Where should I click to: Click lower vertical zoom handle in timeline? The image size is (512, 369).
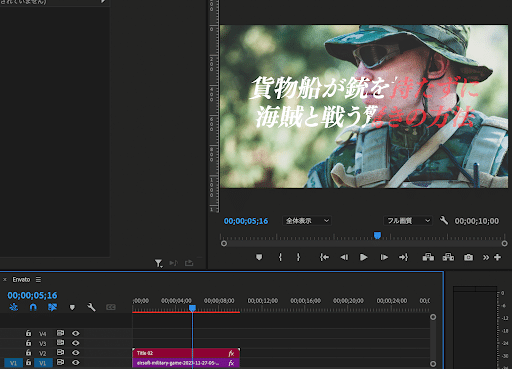[x=433, y=364]
